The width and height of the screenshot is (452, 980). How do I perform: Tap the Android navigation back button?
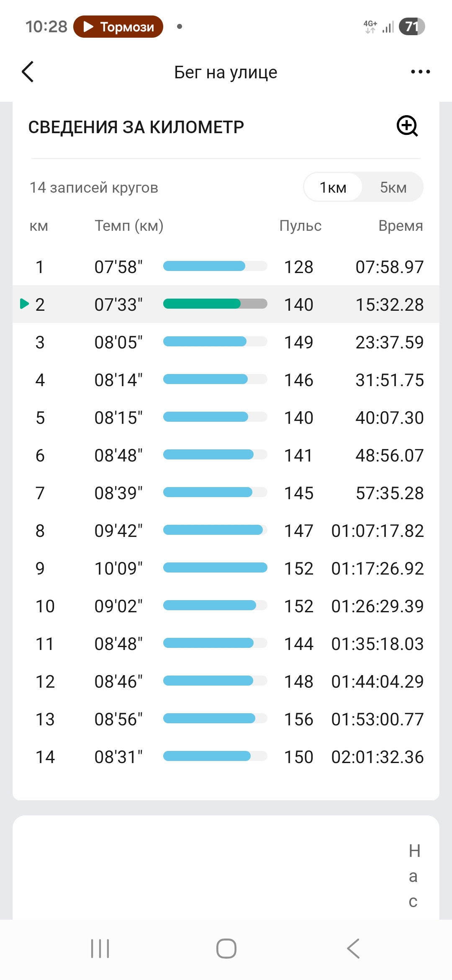(353, 949)
